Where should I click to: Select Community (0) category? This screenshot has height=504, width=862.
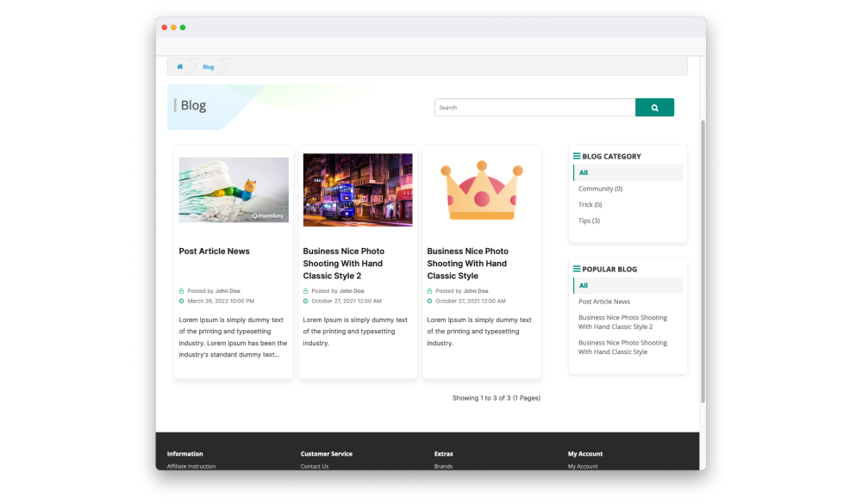tap(600, 189)
